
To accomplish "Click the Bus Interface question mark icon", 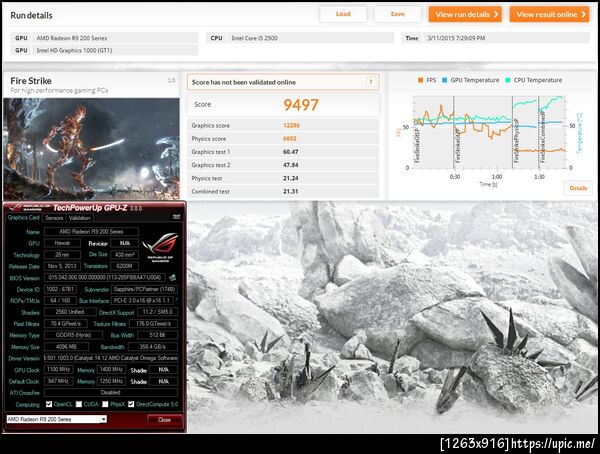I will [x=177, y=300].
